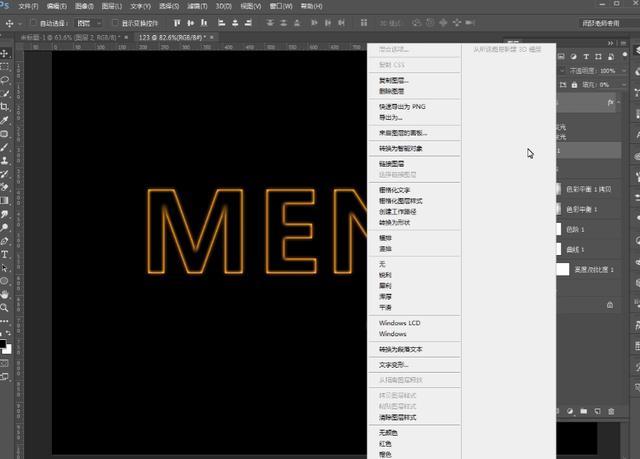
Task: Select the 色彩平衡 1 拷贝 layer
Action: tap(589, 189)
